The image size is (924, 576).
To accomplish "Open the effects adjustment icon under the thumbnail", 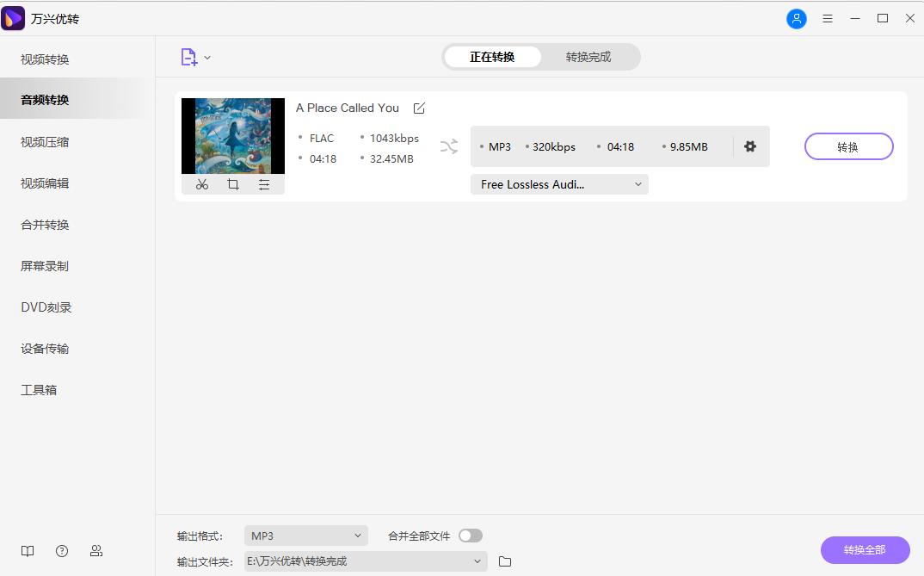I will (x=263, y=183).
